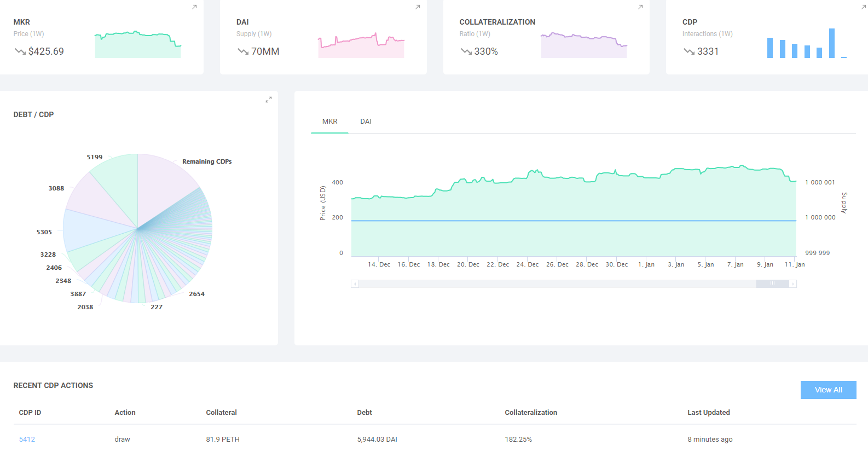The image size is (868, 451).
Task: Click the 'Remaining CDPs' pie label
Action: (207, 161)
